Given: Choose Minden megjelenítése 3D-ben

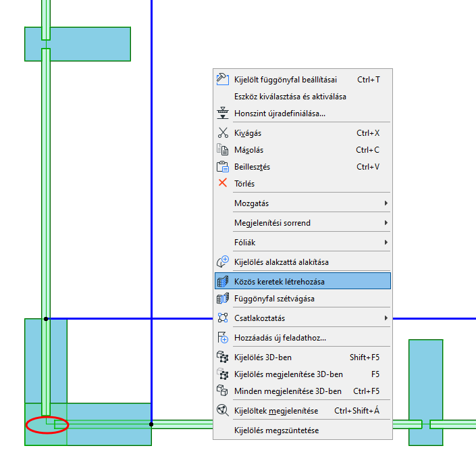Looking at the screenshot, I should click(x=302, y=391).
